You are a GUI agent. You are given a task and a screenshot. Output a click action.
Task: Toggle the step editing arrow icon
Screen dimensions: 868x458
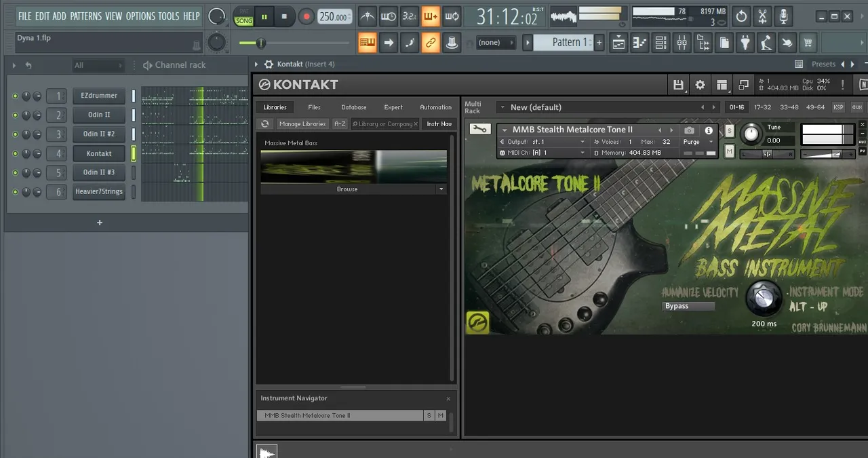click(389, 43)
